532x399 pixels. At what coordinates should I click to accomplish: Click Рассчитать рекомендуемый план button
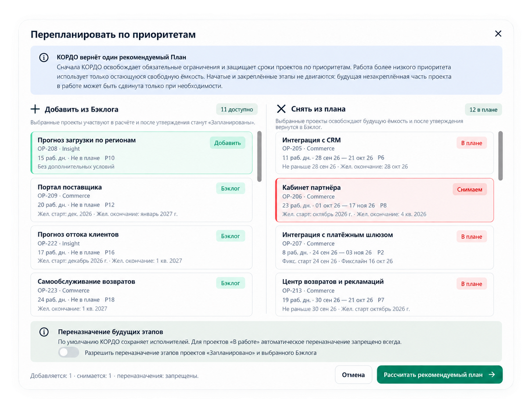[440, 375]
